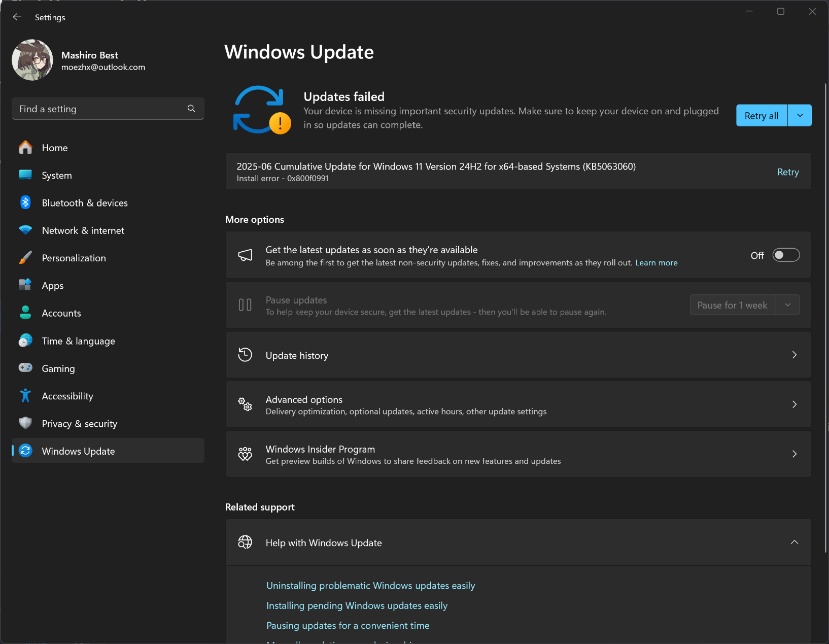
Task: Open Personalization settings
Action: click(x=108, y=258)
